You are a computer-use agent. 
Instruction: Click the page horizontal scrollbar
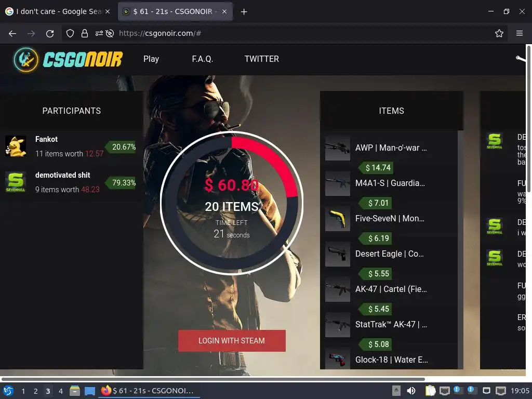[x=213, y=379]
